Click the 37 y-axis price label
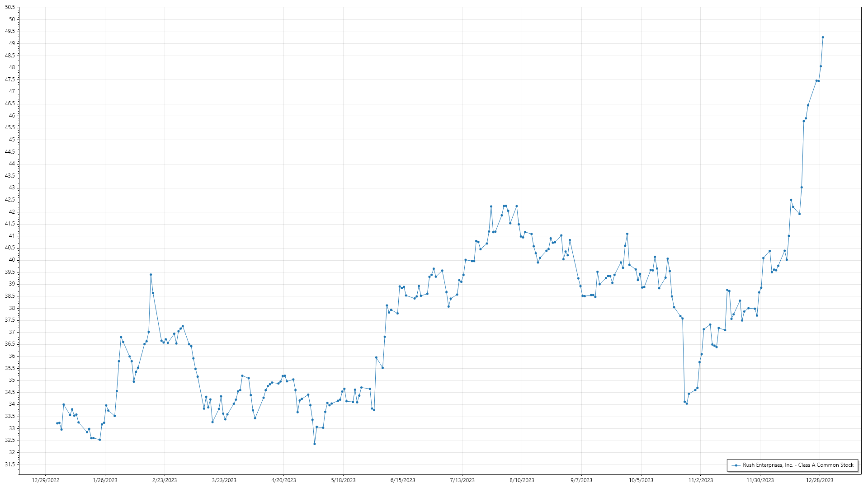Viewport: 868px width, 488px height. click(x=12, y=332)
